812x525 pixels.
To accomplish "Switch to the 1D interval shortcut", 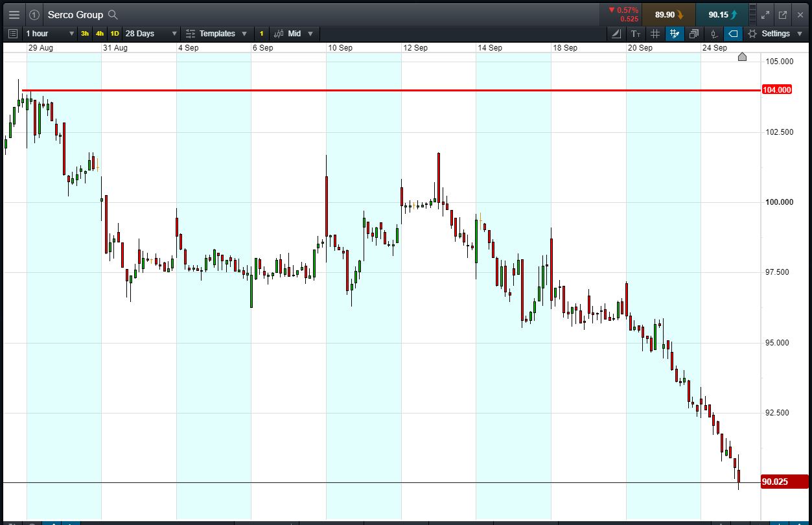I will coord(115,34).
